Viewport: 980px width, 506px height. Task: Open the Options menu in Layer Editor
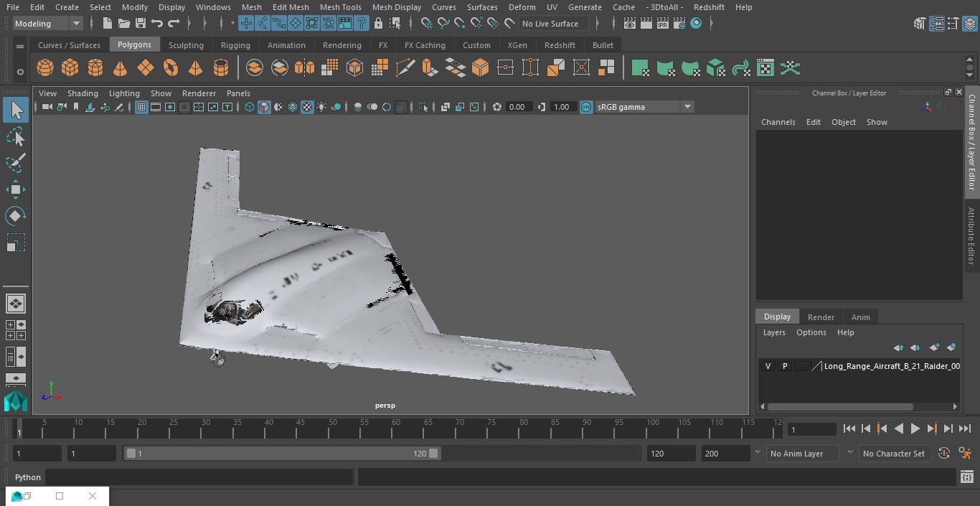click(x=811, y=332)
